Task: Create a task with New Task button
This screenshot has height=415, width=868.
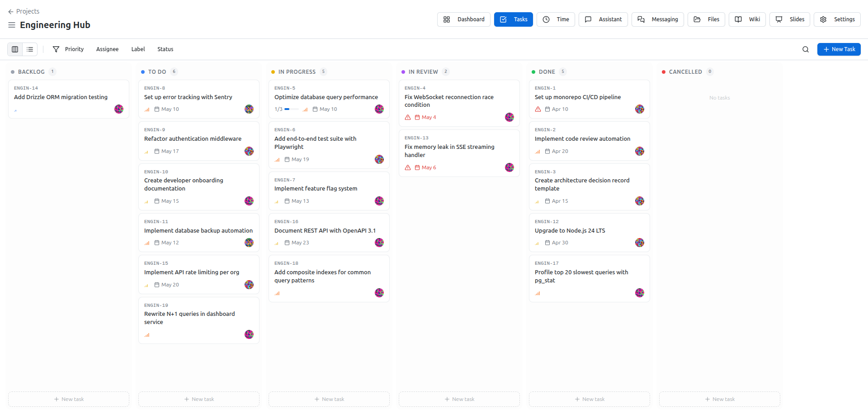Action: (x=839, y=49)
